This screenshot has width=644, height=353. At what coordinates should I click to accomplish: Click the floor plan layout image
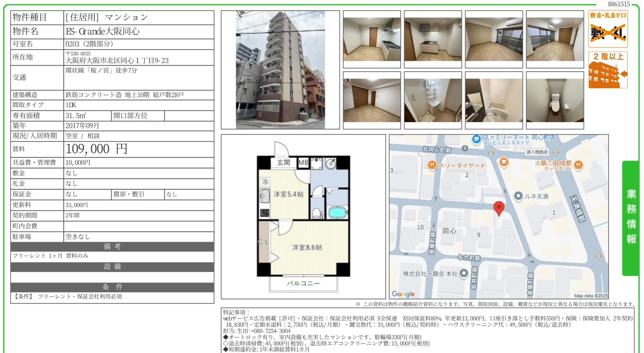(303, 217)
